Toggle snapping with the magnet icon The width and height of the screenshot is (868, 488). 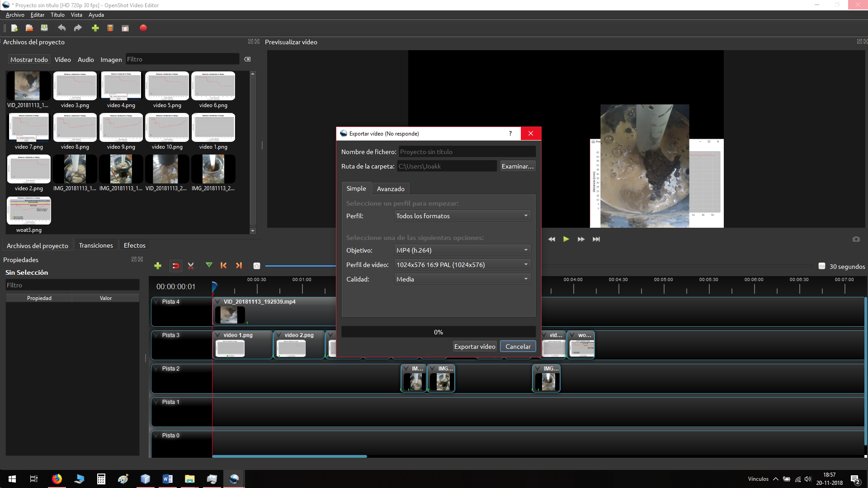tap(175, 266)
